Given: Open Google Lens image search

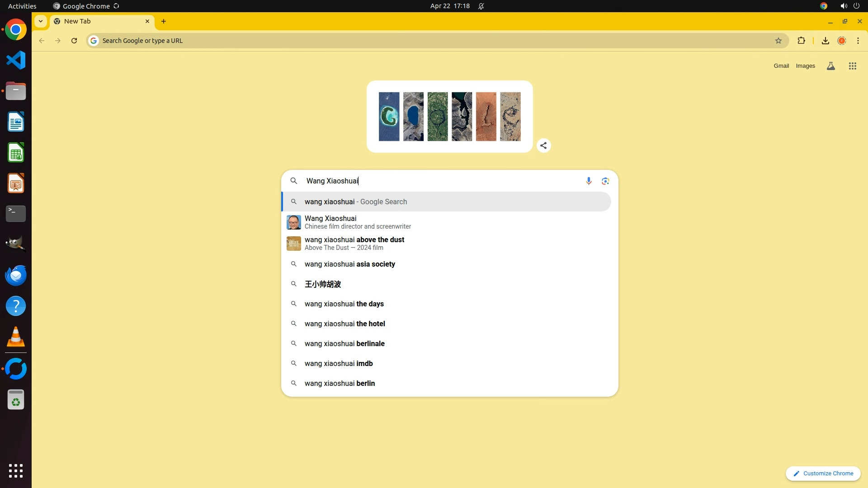Looking at the screenshot, I should [605, 181].
